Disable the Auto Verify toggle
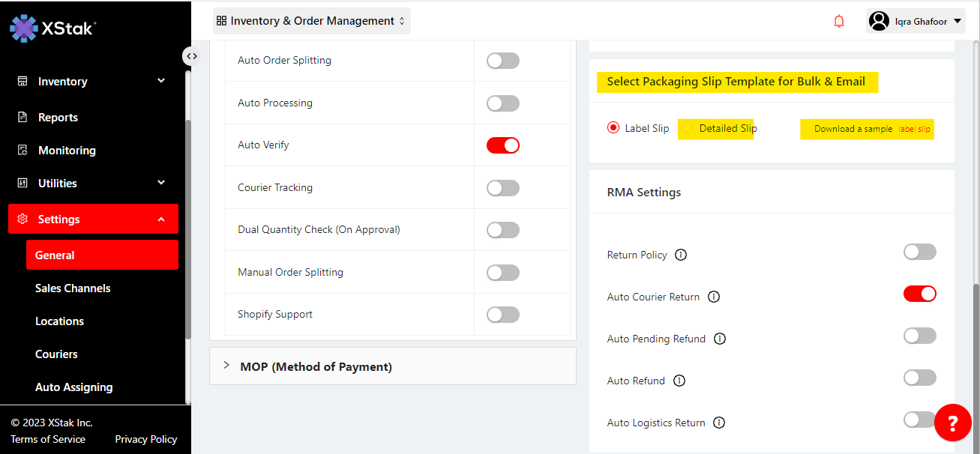Screen dimensions: 980x454 click(502, 145)
